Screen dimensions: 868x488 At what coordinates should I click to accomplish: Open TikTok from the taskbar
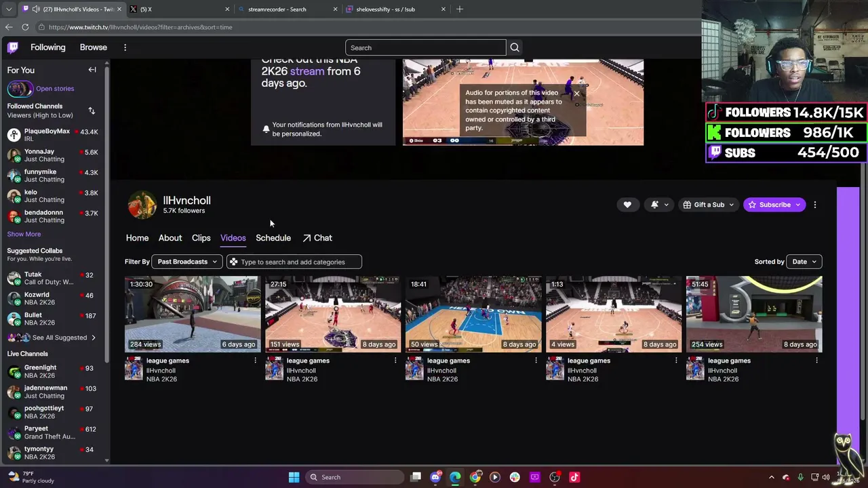click(574, 477)
